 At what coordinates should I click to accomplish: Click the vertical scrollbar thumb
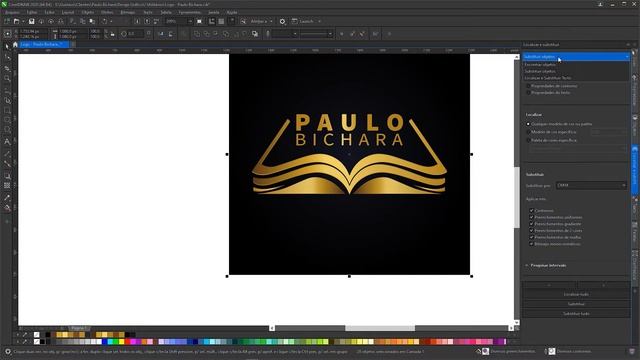point(517,197)
